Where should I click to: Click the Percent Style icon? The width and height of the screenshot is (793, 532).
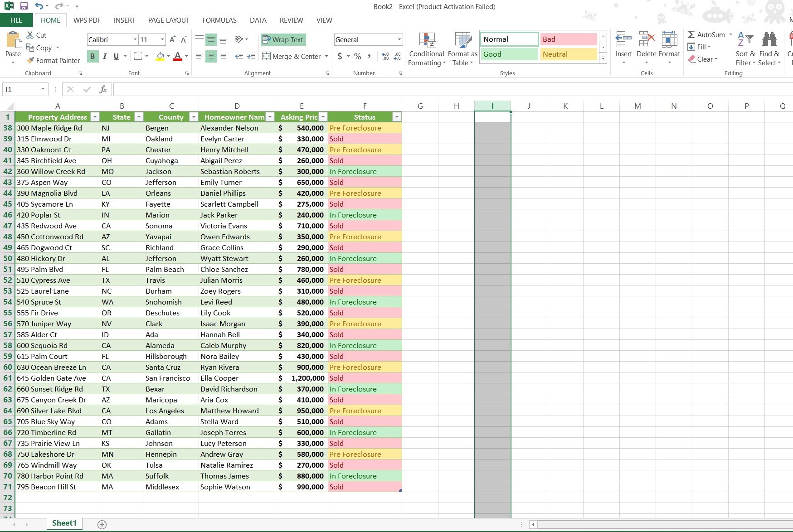pyautogui.click(x=358, y=56)
